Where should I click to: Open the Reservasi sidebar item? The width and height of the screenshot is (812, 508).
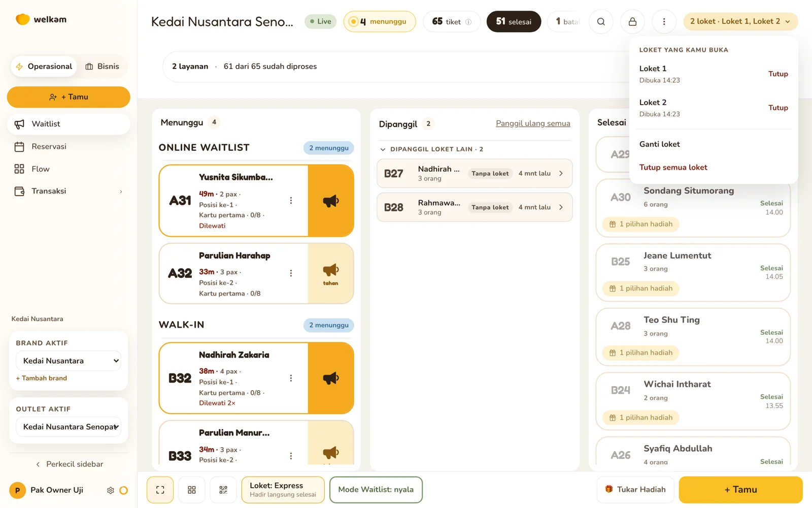pos(69,147)
